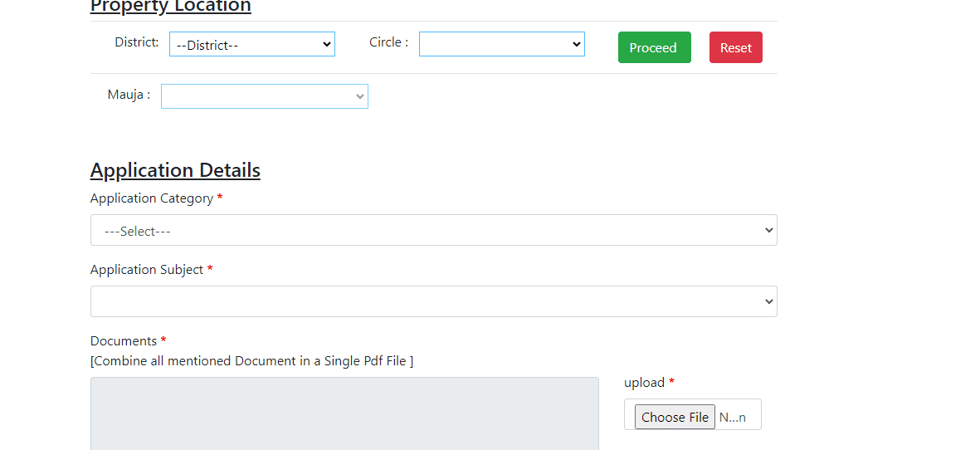The image size is (980, 450).
Task: Open the Mauja dropdown list
Action: coord(264,96)
